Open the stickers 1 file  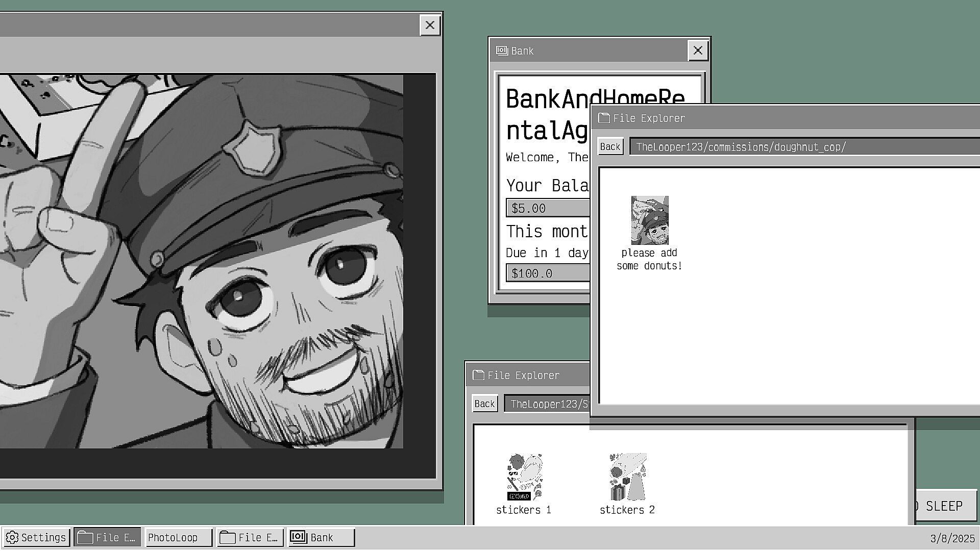(524, 478)
